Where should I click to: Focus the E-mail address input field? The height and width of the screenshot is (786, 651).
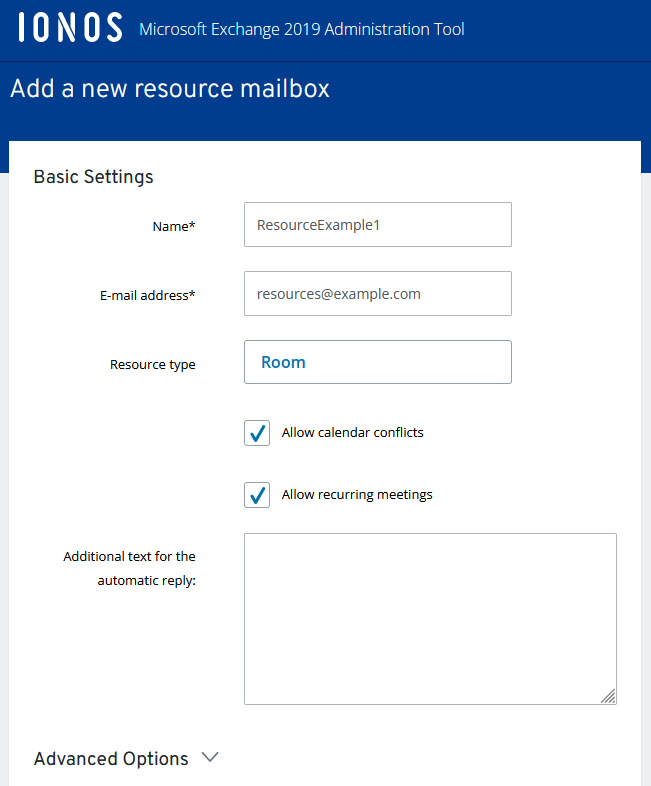click(x=378, y=294)
